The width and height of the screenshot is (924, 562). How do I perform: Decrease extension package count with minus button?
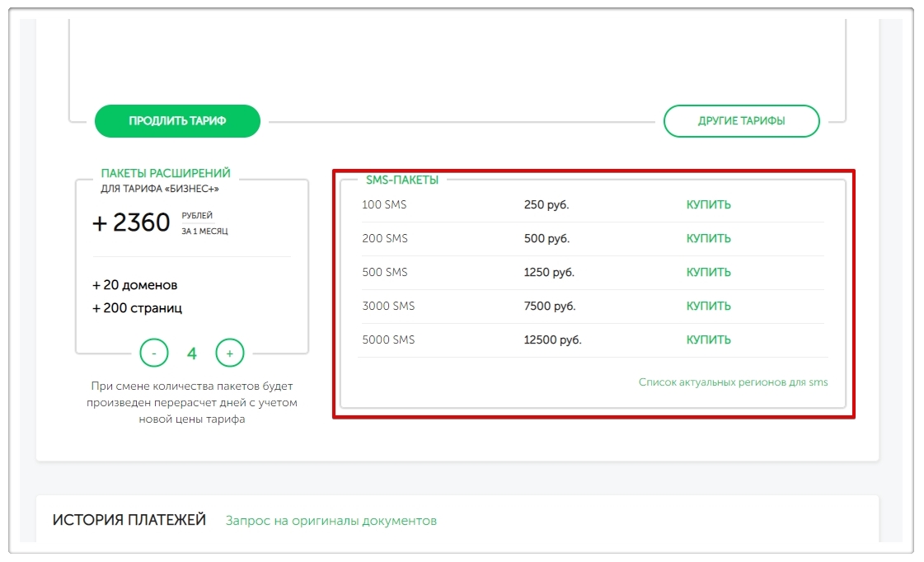click(154, 354)
